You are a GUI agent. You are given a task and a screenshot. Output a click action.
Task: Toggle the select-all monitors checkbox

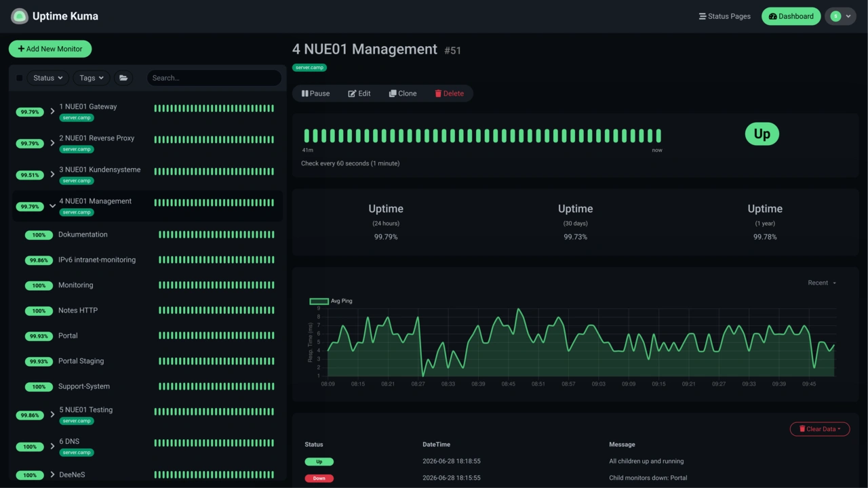pyautogui.click(x=19, y=78)
